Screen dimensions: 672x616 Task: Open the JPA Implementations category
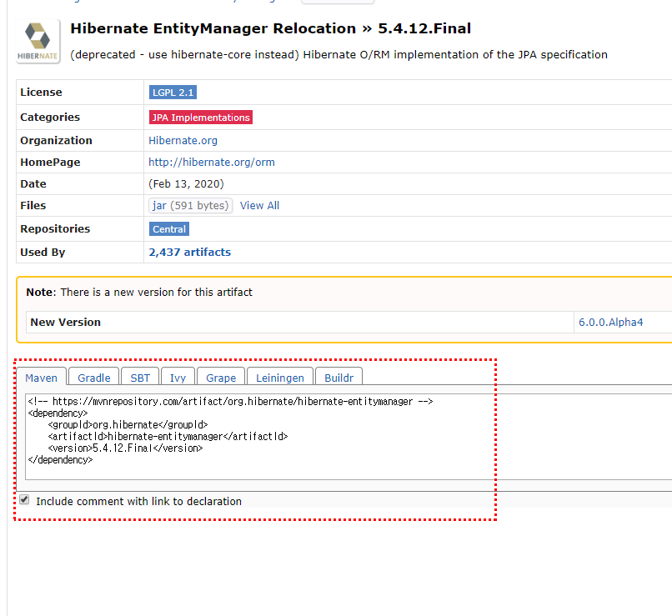[x=201, y=118]
